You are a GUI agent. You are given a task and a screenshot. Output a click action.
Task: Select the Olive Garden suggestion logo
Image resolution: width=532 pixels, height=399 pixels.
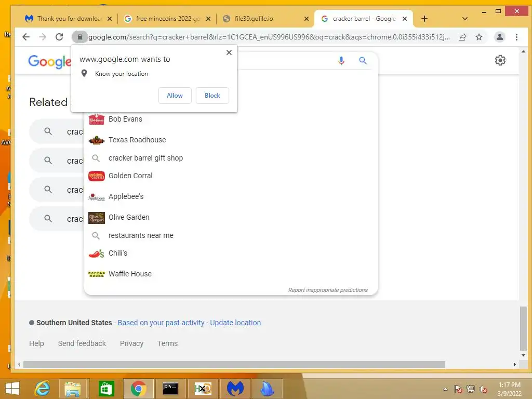(x=97, y=218)
